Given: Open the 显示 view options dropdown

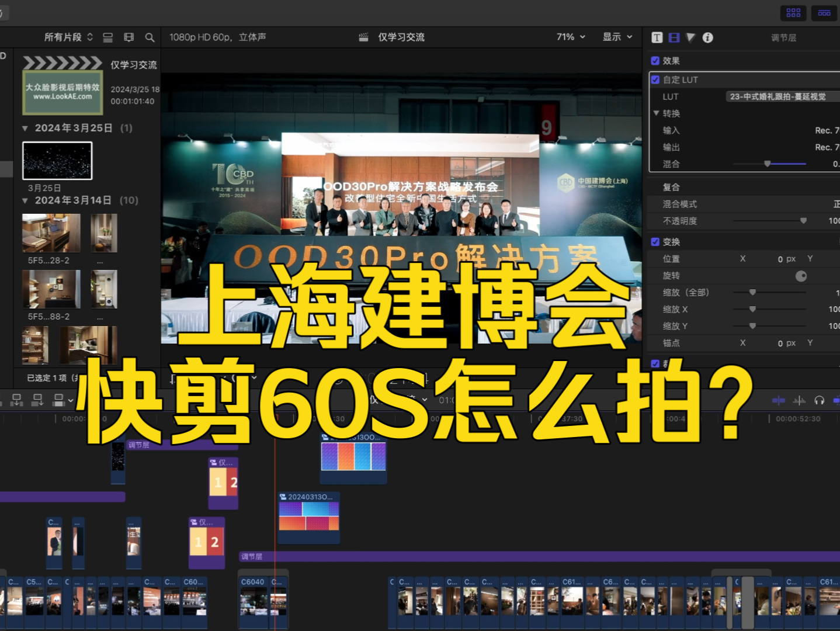Looking at the screenshot, I should tap(617, 37).
